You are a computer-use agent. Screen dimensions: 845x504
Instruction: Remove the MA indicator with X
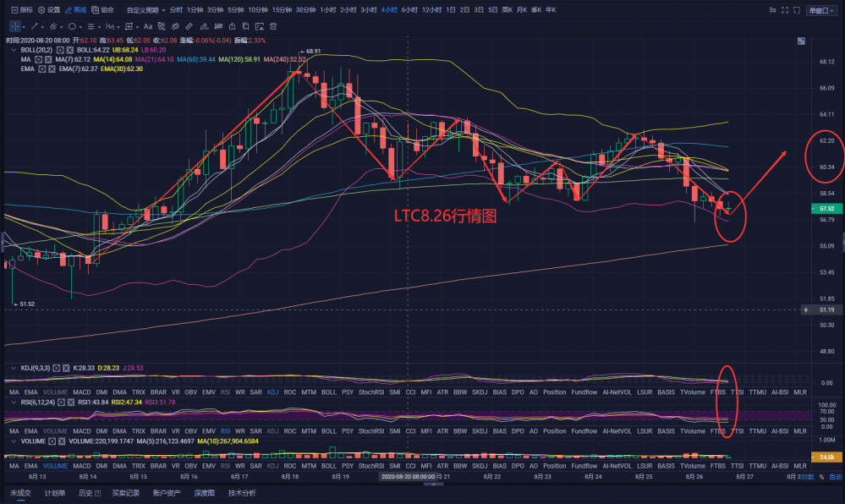pyautogui.click(x=48, y=59)
